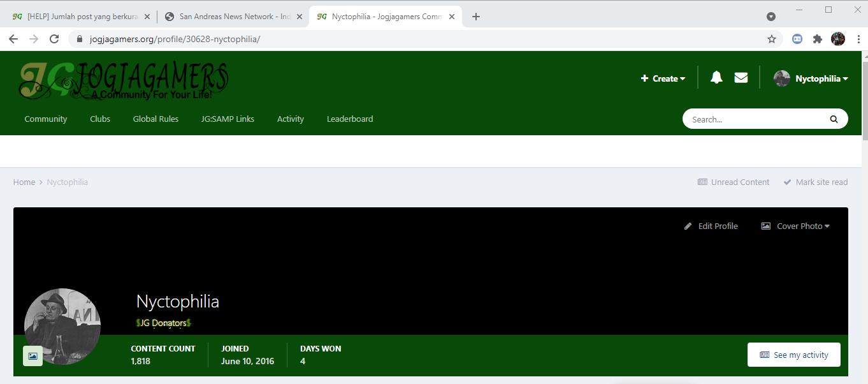Open the Community menu
The height and width of the screenshot is (384, 868).
[46, 119]
